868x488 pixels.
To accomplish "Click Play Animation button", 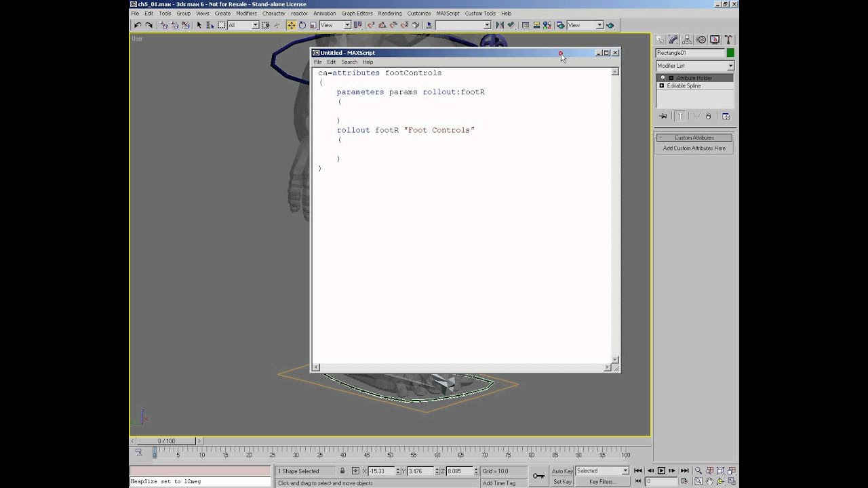I will click(661, 470).
